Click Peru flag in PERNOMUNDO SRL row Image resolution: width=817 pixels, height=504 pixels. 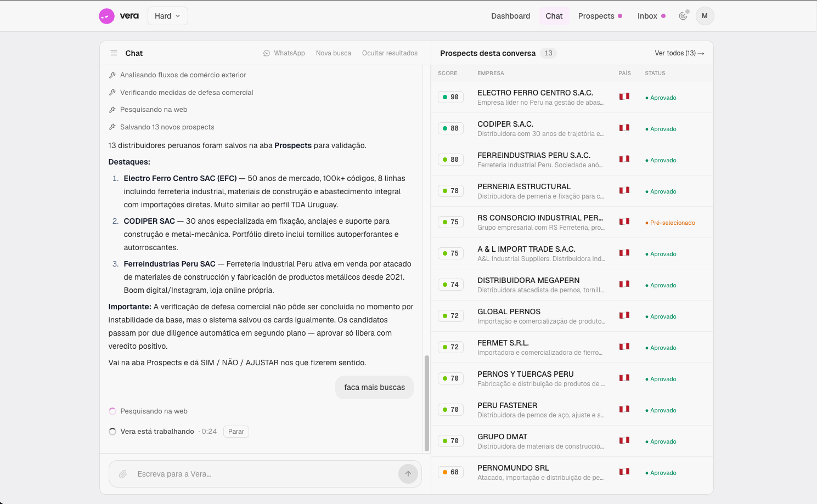(x=624, y=472)
